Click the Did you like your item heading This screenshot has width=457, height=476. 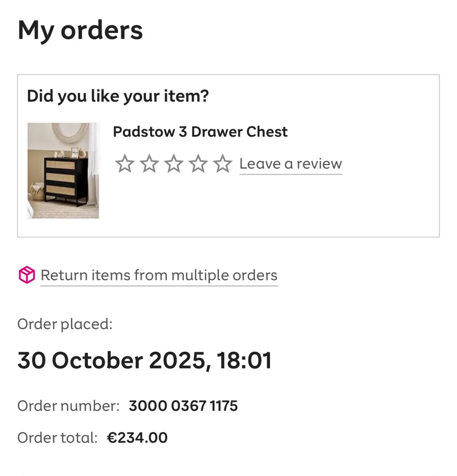tap(118, 96)
